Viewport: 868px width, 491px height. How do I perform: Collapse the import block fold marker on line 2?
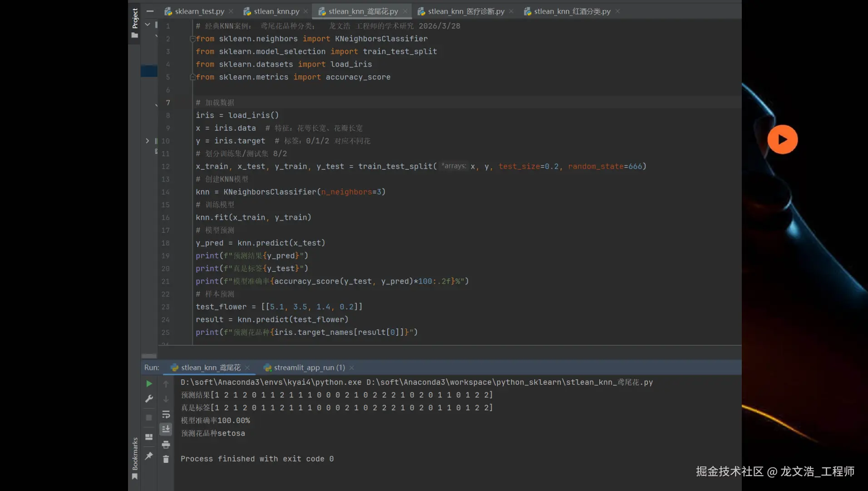tap(192, 39)
